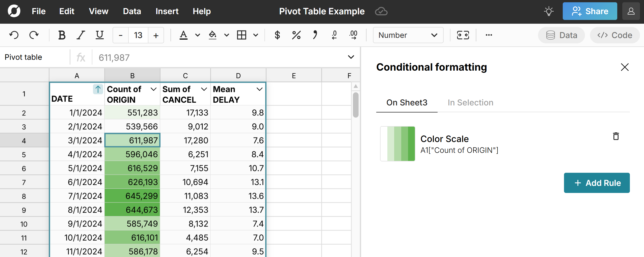644x257 pixels.
Task: Click the Add Rule button
Action: coord(597,183)
